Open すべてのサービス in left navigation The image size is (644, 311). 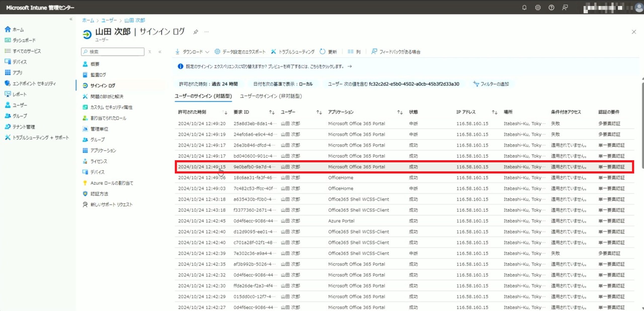(23, 51)
